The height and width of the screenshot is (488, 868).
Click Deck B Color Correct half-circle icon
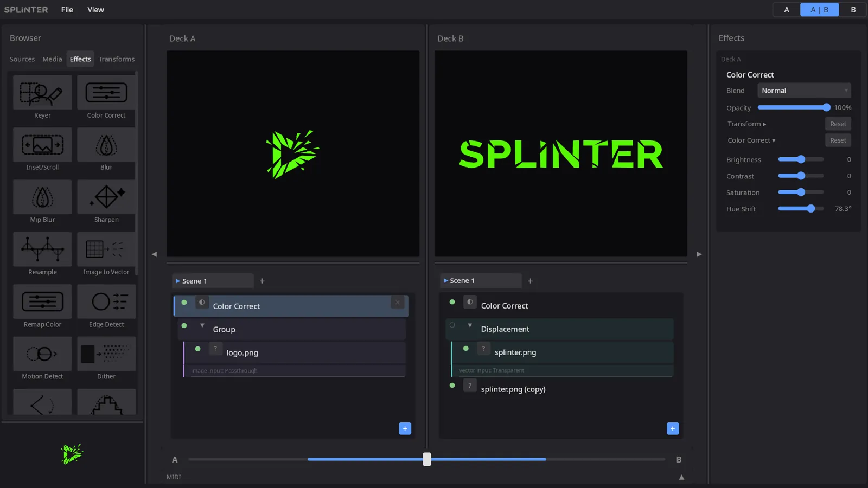click(470, 302)
